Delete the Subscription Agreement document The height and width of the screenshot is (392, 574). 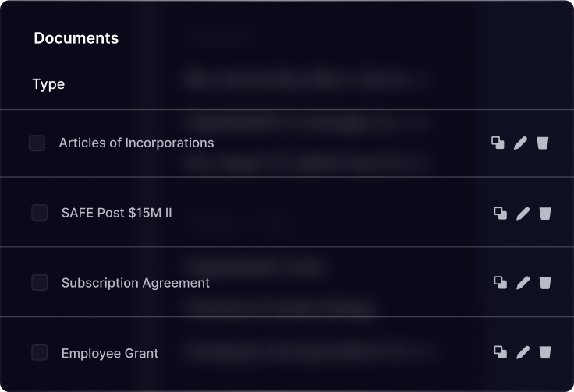(545, 282)
